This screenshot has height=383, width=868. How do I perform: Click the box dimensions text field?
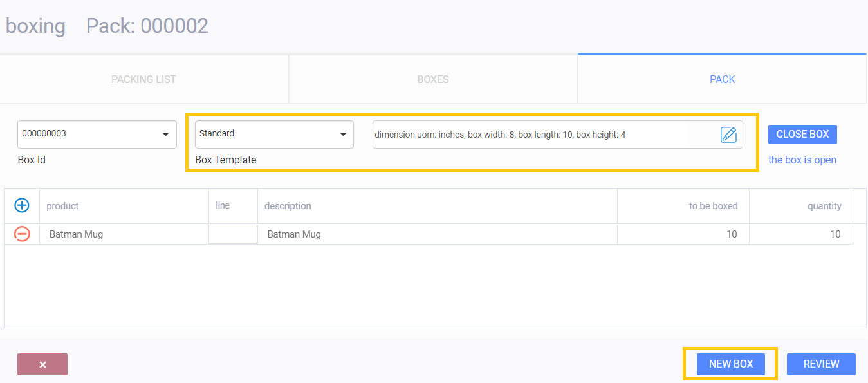(x=531, y=135)
